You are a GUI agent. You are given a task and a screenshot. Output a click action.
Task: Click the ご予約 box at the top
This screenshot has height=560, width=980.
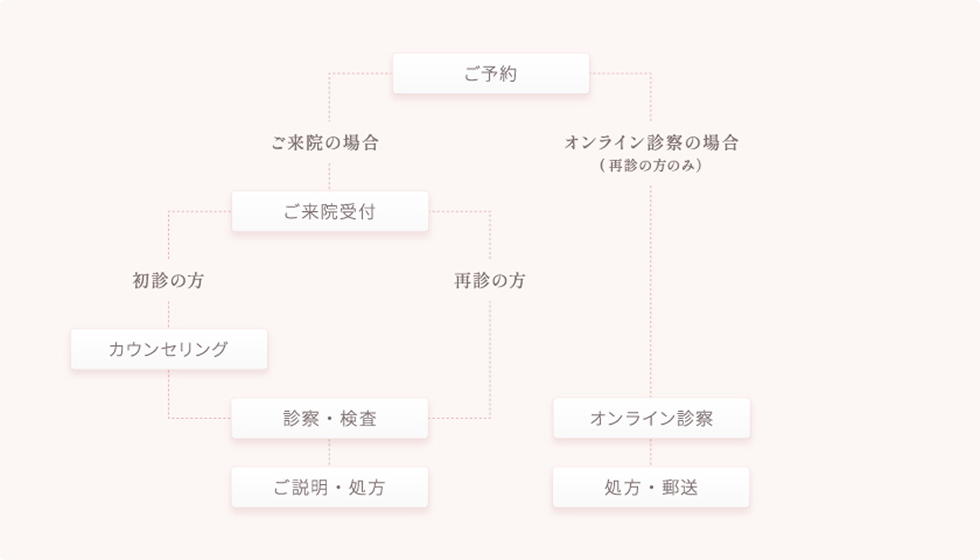click(x=491, y=73)
